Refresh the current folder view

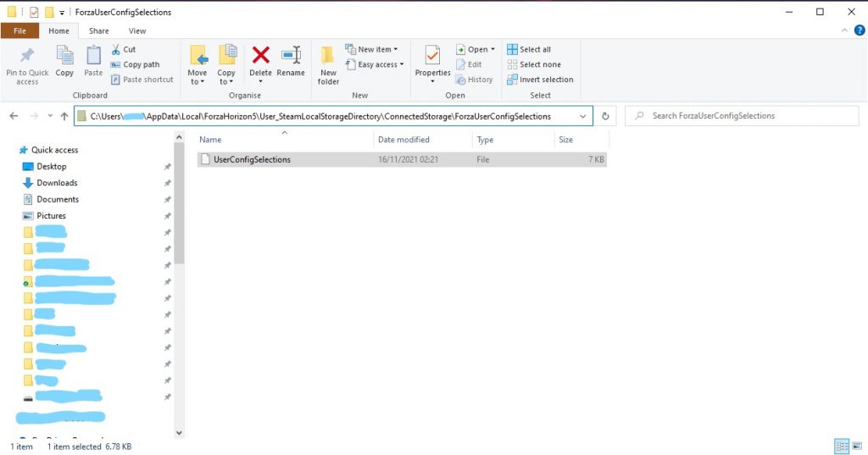pyautogui.click(x=605, y=116)
